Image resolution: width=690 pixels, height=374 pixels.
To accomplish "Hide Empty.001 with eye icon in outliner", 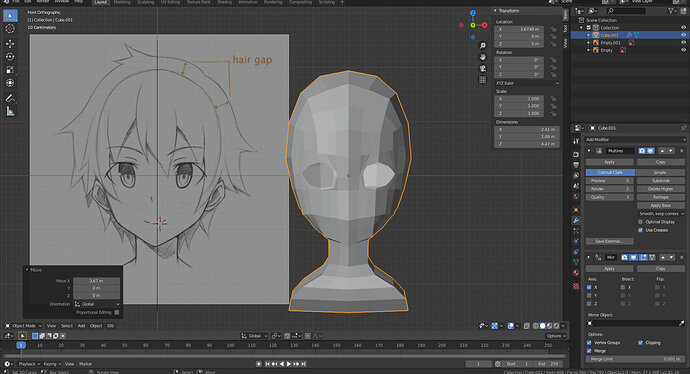I will click(683, 43).
